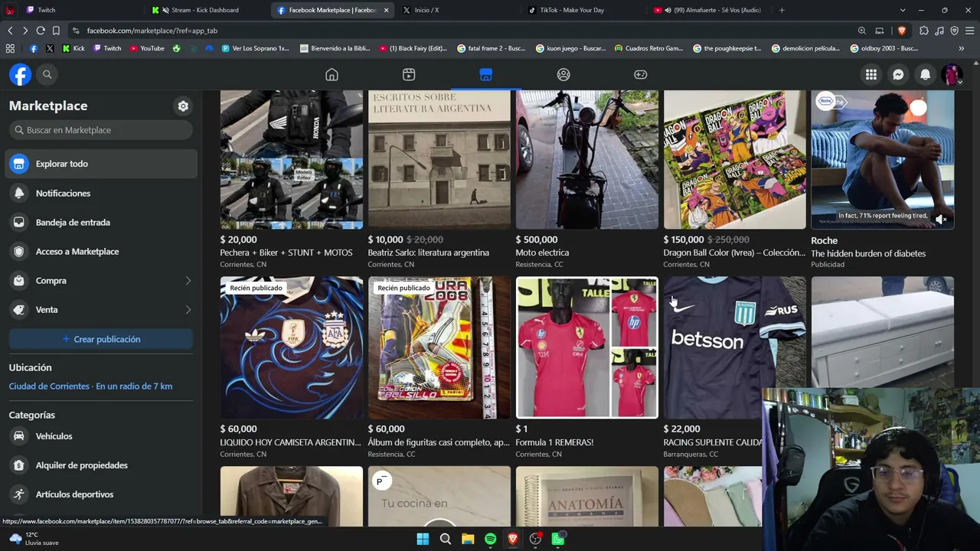Open the Álbum de figuritas listing photo

(x=439, y=347)
